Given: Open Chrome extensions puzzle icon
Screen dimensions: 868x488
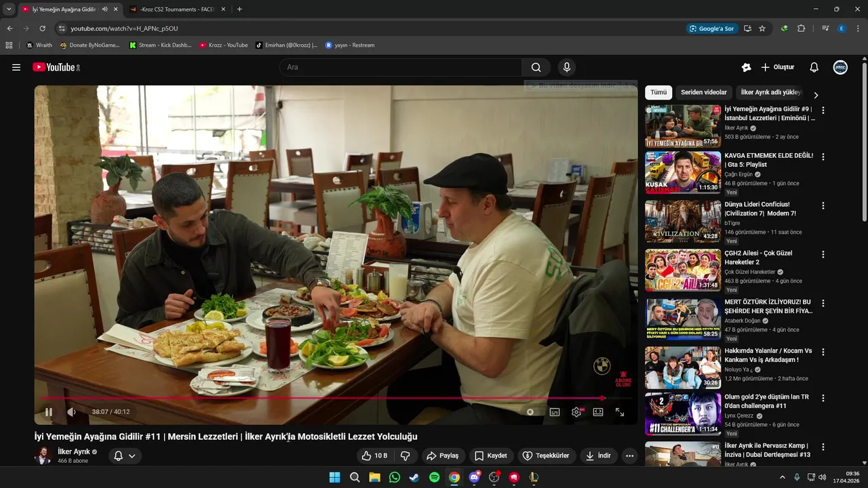Looking at the screenshot, I should [801, 28].
